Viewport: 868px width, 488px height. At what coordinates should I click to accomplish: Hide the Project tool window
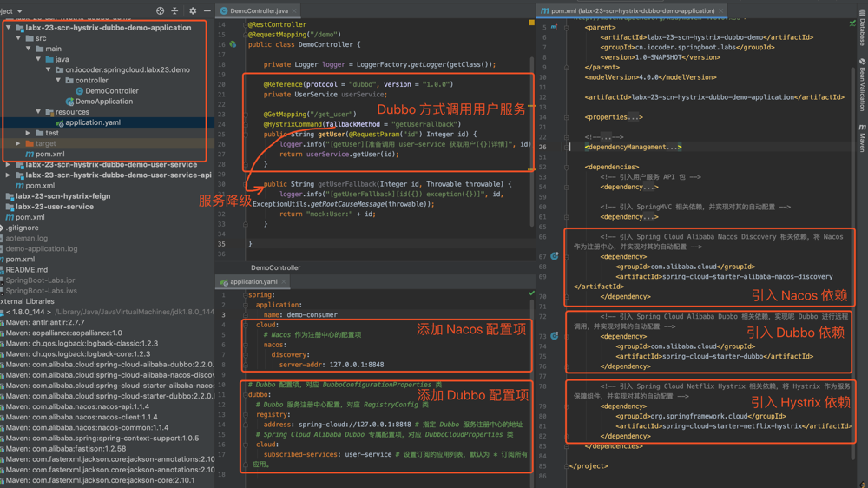pyautogui.click(x=207, y=10)
